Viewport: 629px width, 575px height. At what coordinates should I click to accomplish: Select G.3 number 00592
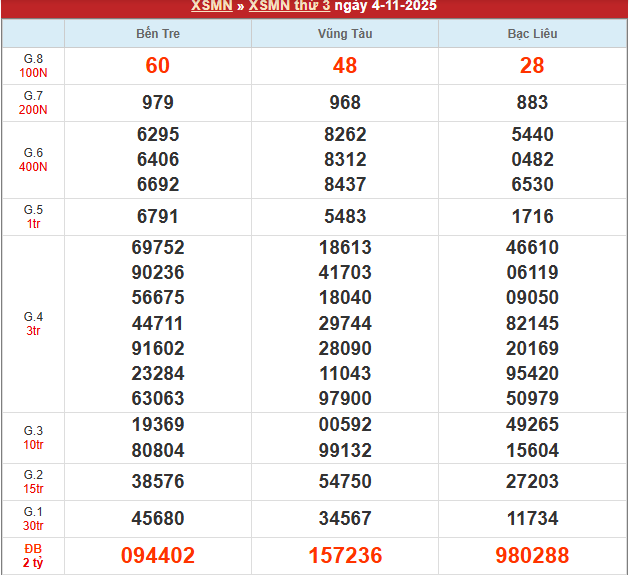click(x=345, y=425)
